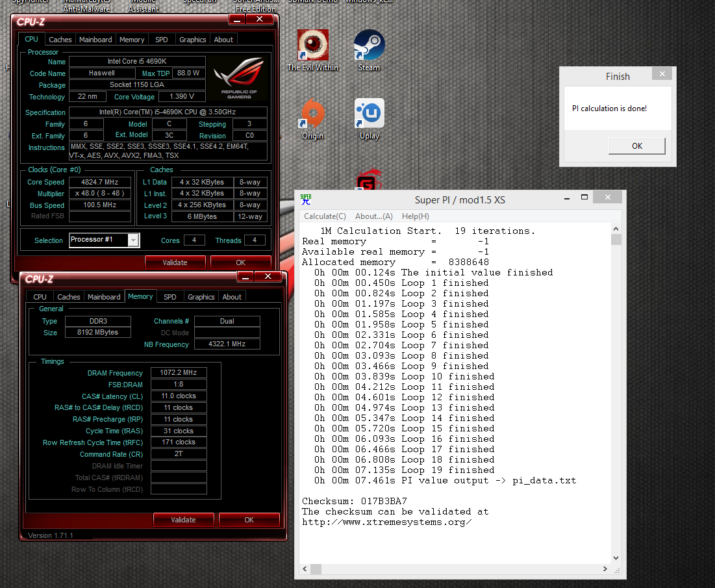Click Super PI horizontal scrollbar left arrow
Screen dimensions: 715x588
pyautogui.click(x=305, y=569)
